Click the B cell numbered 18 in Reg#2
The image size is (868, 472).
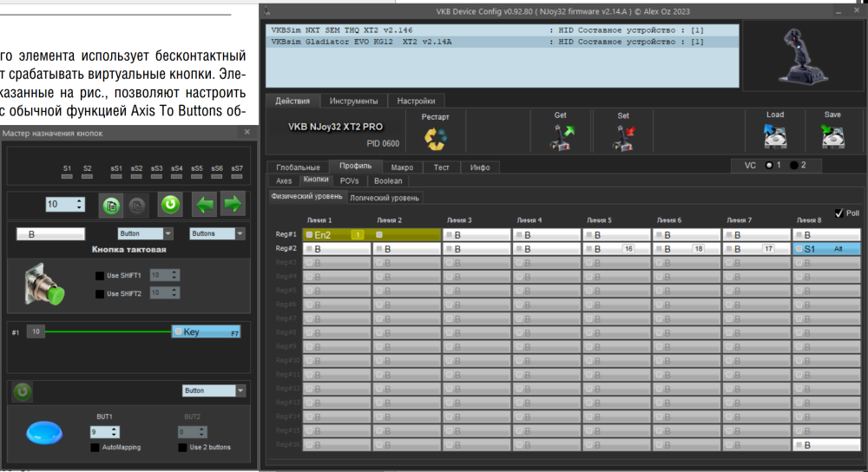pos(687,249)
